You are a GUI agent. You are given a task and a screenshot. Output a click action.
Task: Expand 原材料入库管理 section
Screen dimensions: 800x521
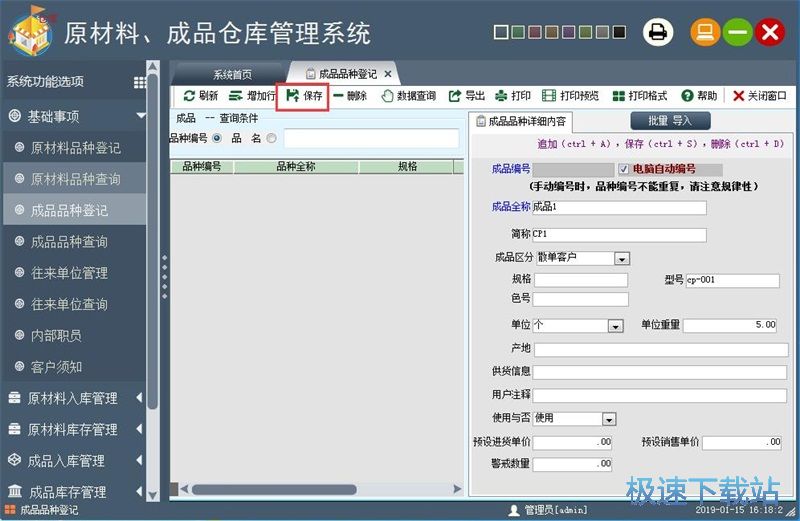(139, 398)
